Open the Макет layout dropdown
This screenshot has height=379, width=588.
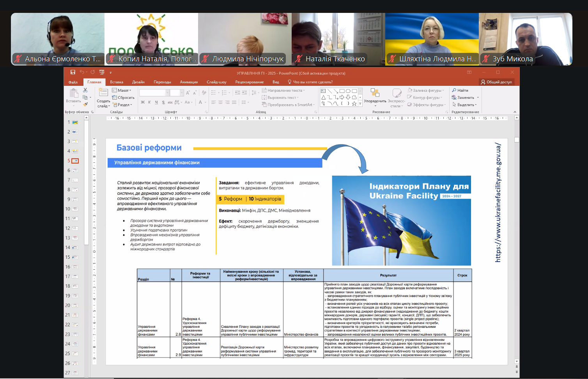[x=122, y=91]
